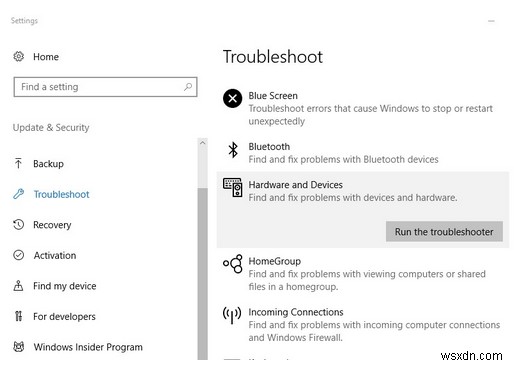Image resolution: width=514 pixels, height=366 pixels.
Task: Click the Activation checkmark circle icon
Action: [19, 255]
